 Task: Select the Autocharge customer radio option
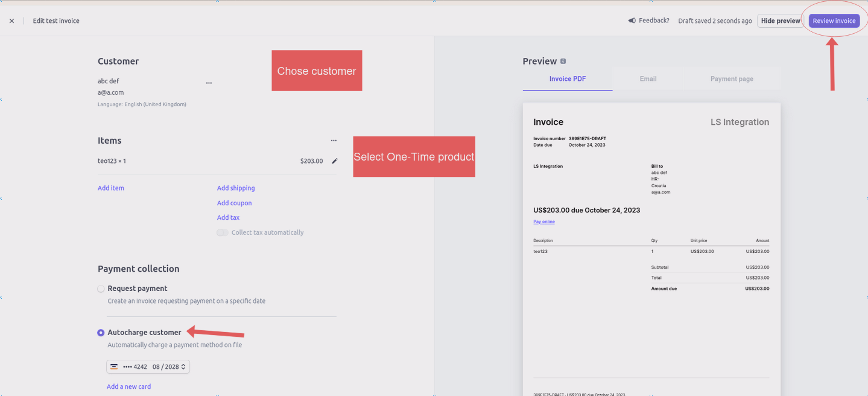(x=101, y=333)
